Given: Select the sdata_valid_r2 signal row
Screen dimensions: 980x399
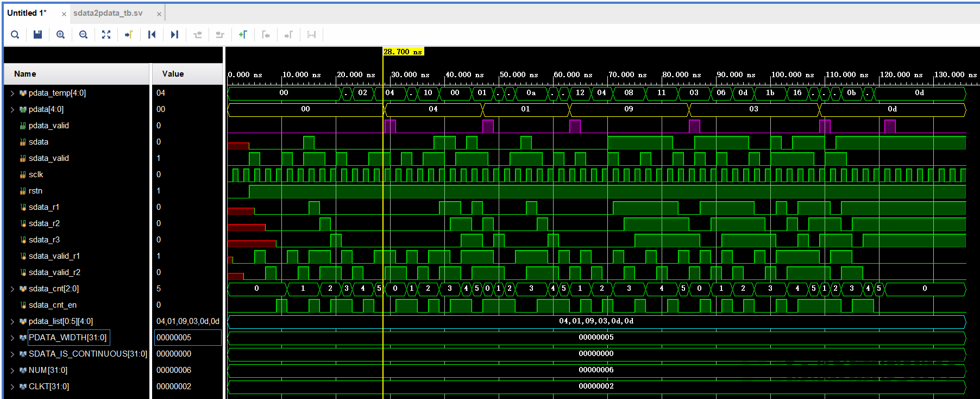Looking at the screenshot, I should pyautogui.click(x=77, y=272).
